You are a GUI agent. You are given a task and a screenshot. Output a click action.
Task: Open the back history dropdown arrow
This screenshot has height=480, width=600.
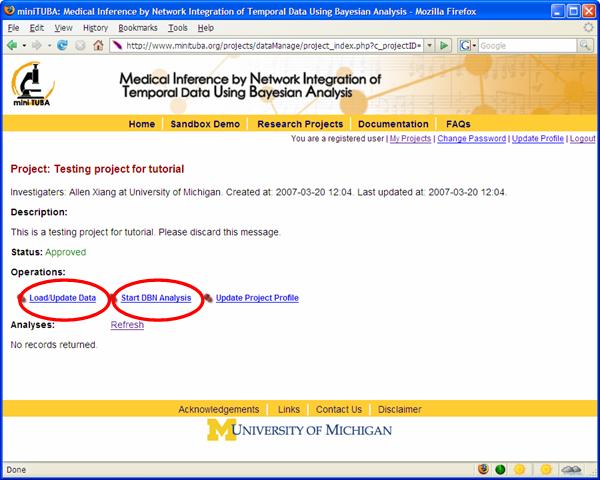pyautogui.click(x=24, y=46)
